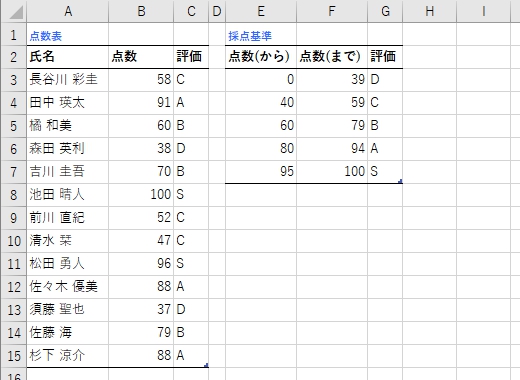Screen dimensions: 520x380
Task: Click the 評価 header in column C
Action: (x=191, y=57)
